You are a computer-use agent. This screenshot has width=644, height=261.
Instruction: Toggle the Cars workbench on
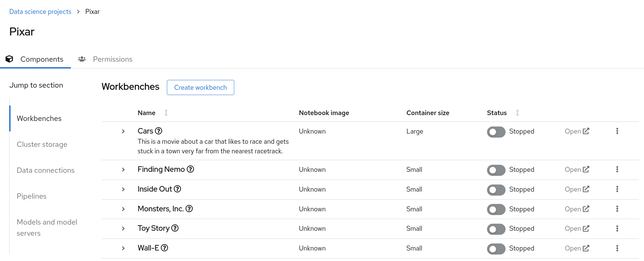coord(496,132)
